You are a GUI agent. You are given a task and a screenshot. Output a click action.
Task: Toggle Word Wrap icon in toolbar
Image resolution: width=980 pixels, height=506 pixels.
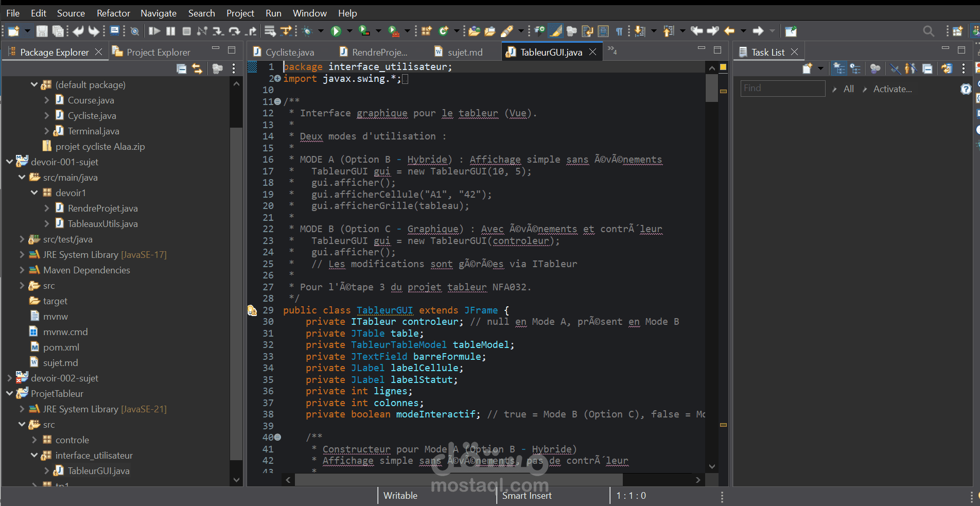588,31
